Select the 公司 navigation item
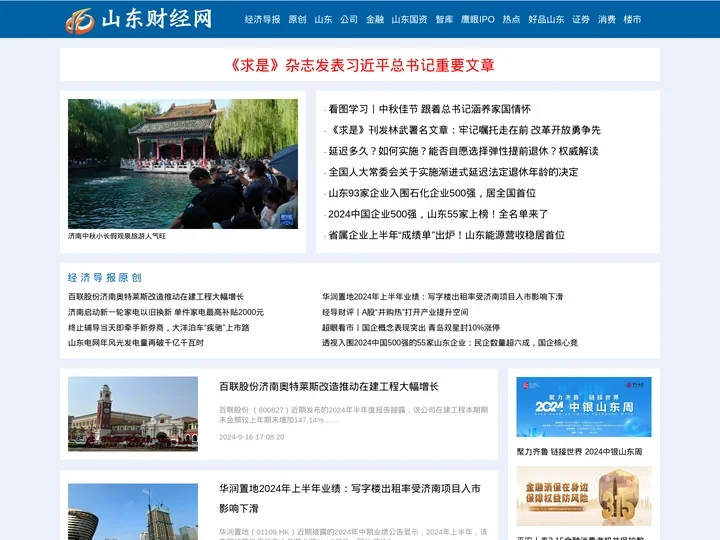 pyautogui.click(x=349, y=19)
